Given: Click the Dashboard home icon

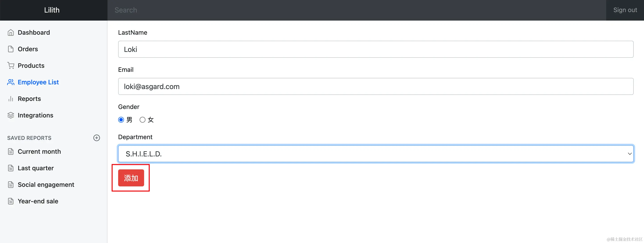Looking at the screenshot, I should pos(11,32).
